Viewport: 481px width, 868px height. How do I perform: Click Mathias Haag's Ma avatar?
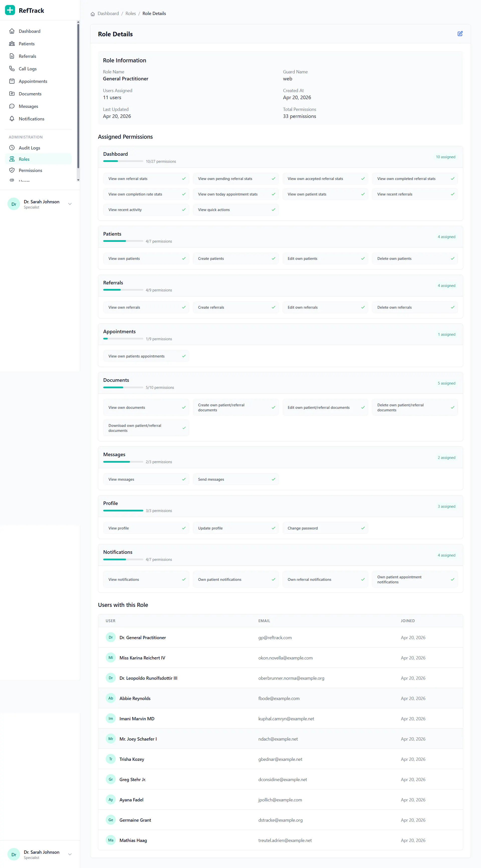click(110, 840)
